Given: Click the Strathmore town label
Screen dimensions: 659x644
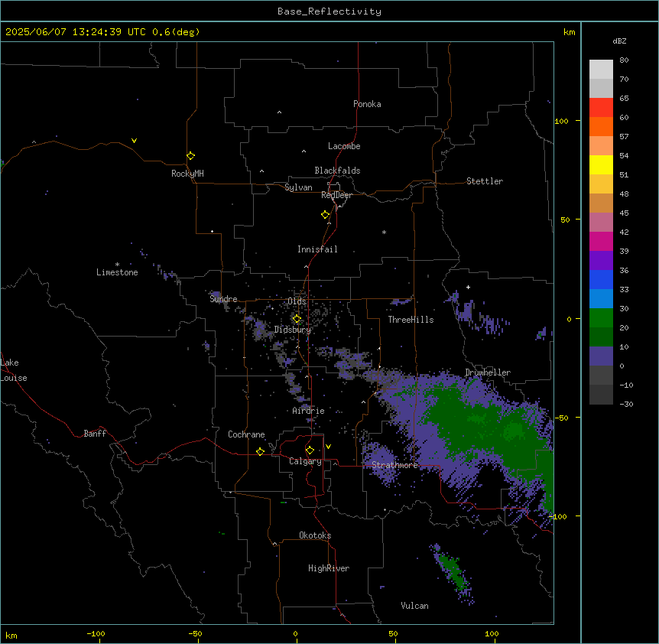Looking at the screenshot, I should pos(395,465).
